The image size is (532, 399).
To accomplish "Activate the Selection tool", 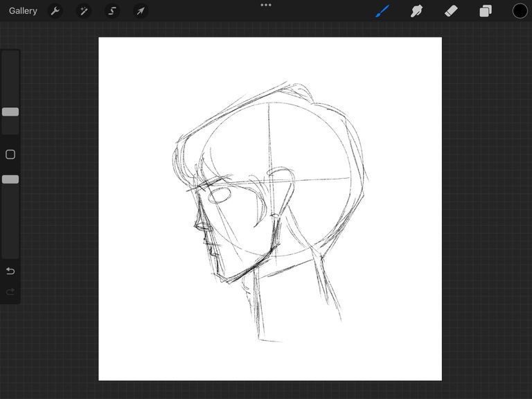I will point(112,11).
